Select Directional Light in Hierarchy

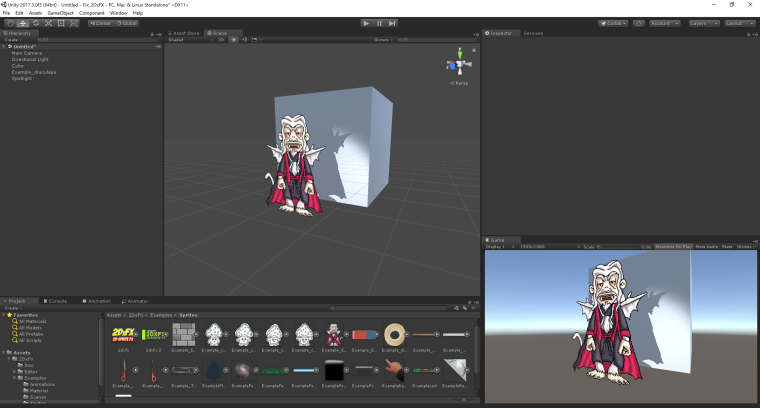(30, 60)
